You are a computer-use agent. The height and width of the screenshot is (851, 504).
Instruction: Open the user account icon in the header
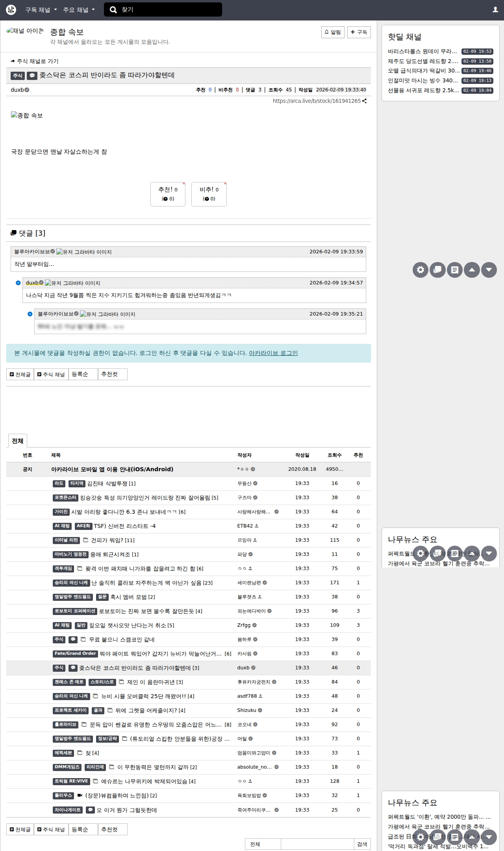(x=495, y=10)
